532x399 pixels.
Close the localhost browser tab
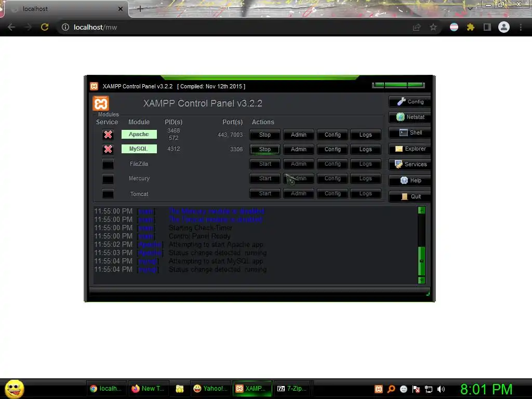tap(121, 9)
